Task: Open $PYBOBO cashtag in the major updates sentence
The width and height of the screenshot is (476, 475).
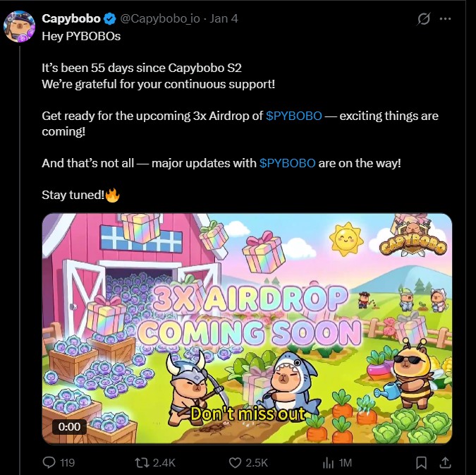Action: click(x=287, y=163)
